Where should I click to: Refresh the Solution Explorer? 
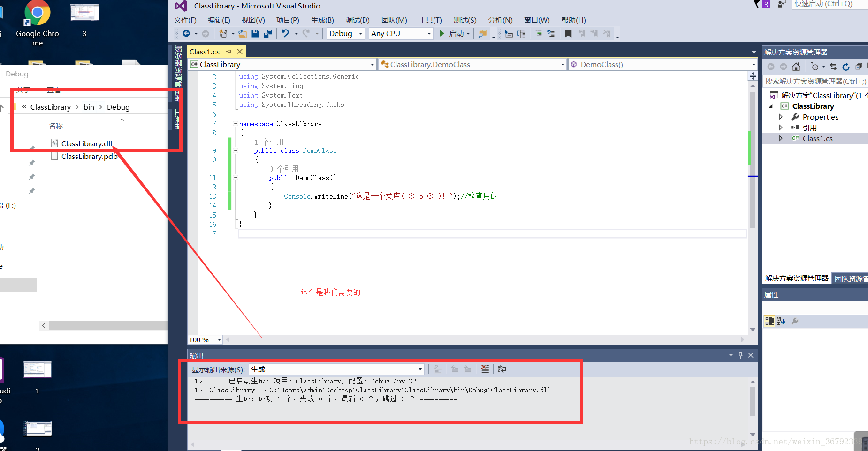coord(846,67)
